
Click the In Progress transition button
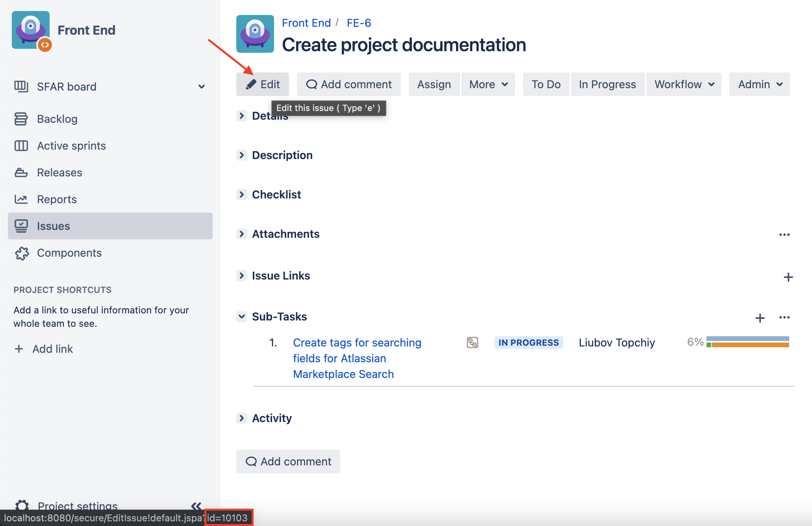click(607, 84)
